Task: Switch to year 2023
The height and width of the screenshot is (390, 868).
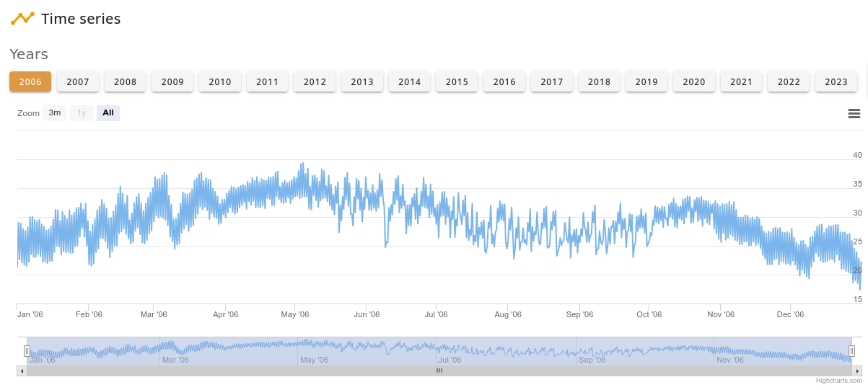Action: click(x=836, y=81)
